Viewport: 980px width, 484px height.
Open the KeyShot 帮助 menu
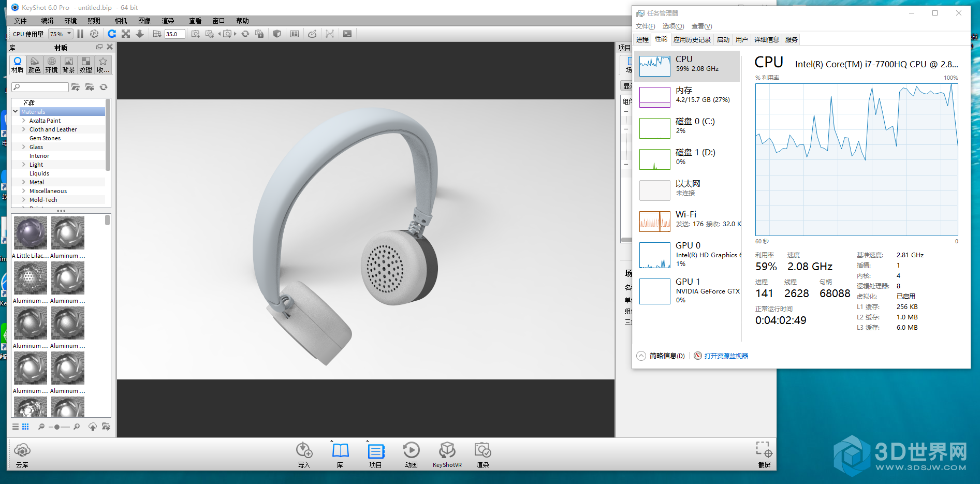(x=242, y=21)
